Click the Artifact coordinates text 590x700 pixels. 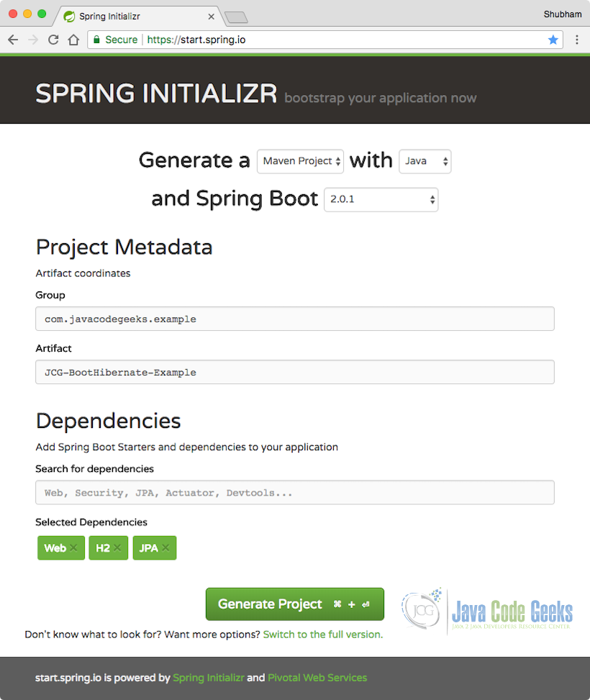click(83, 273)
